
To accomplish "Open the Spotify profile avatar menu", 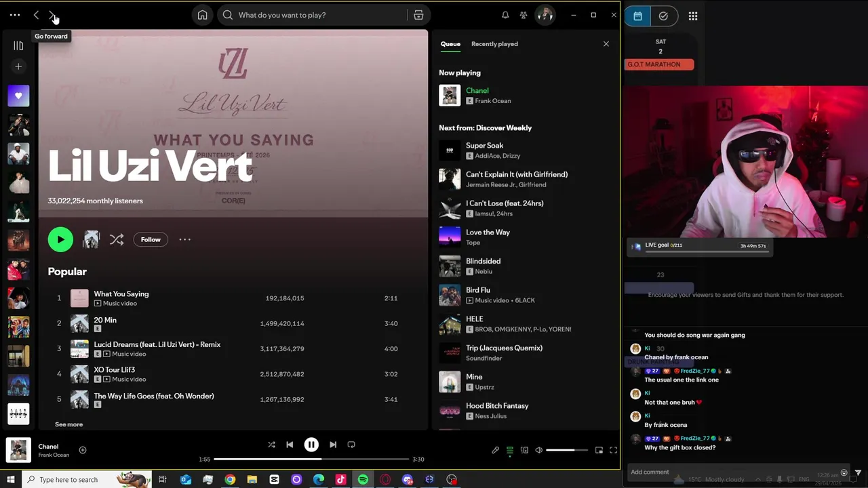I will coord(545,15).
